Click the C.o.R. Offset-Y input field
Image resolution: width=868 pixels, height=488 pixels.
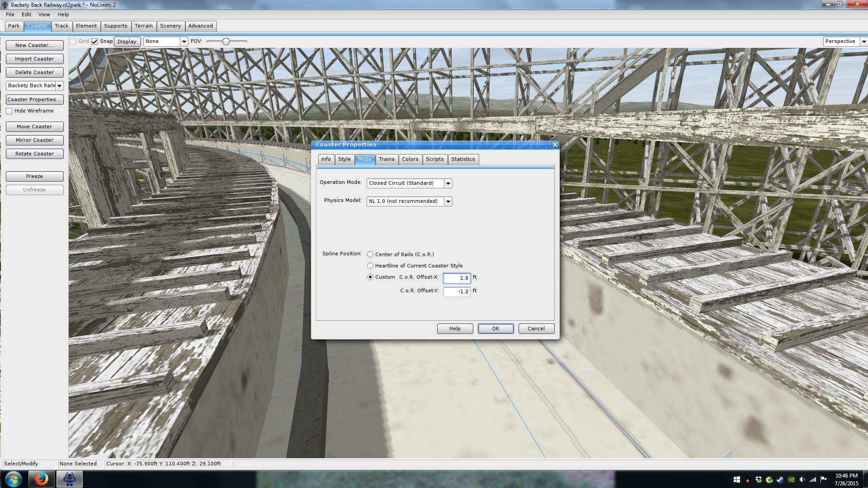pyautogui.click(x=457, y=291)
